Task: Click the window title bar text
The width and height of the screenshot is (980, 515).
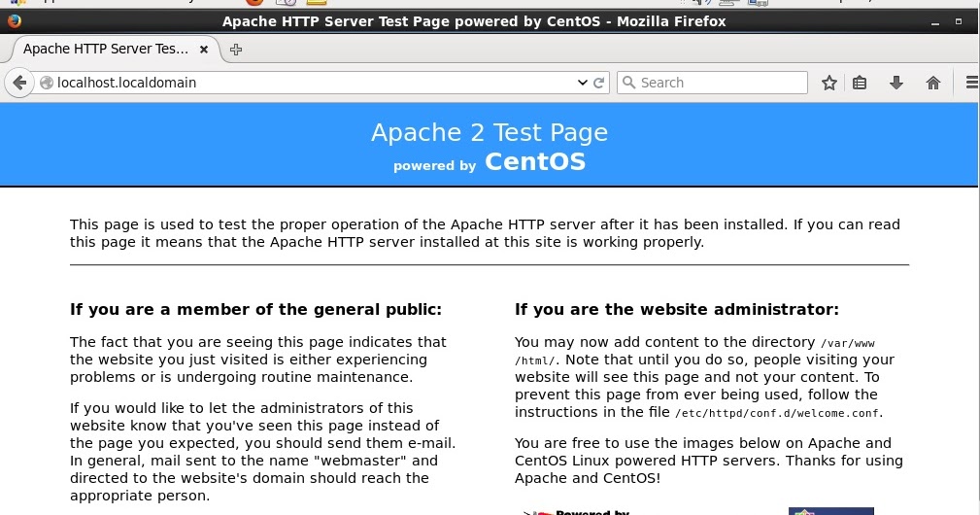Action: 474,21
